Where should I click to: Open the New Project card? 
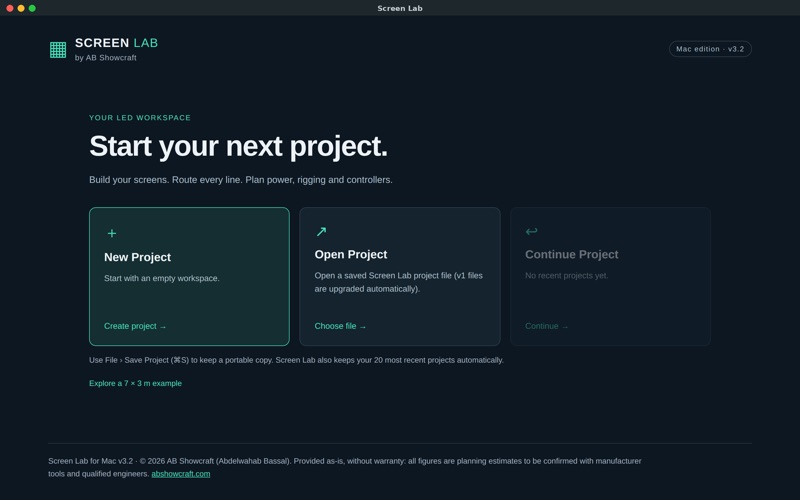pyautogui.click(x=189, y=277)
